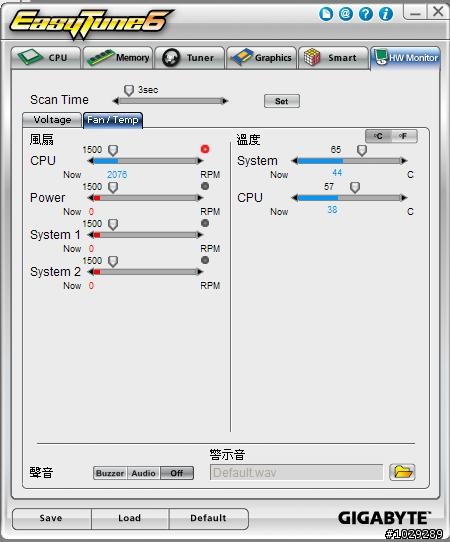Image resolution: width=450 pixels, height=542 pixels.
Task: Toggle the Power fan alarm indicator
Action: coord(205,186)
